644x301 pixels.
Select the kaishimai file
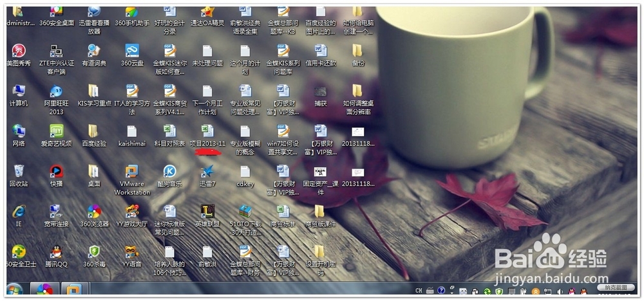tap(132, 136)
